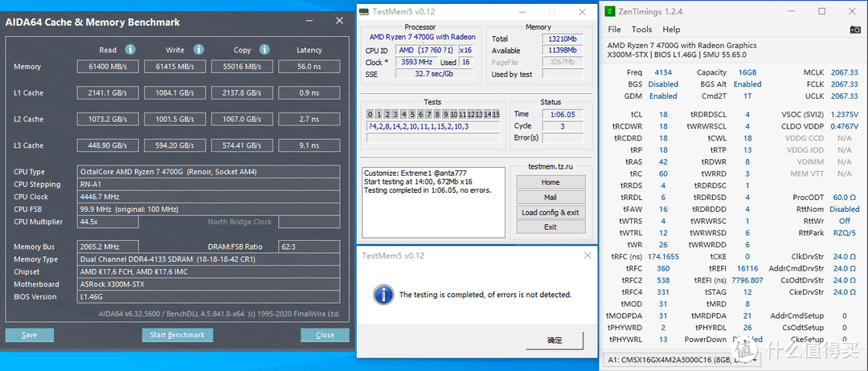Select the L3 Cache Latency 9.1 ns field

point(309,145)
